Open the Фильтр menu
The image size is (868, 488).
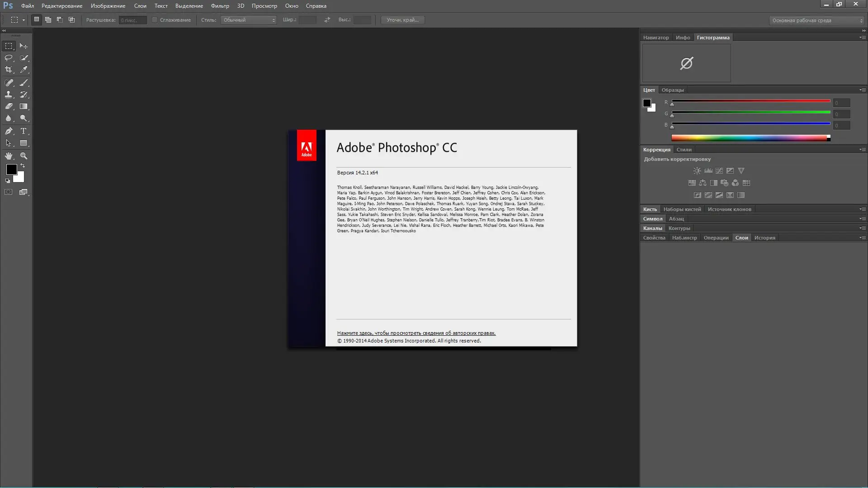[x=220, y=6]
